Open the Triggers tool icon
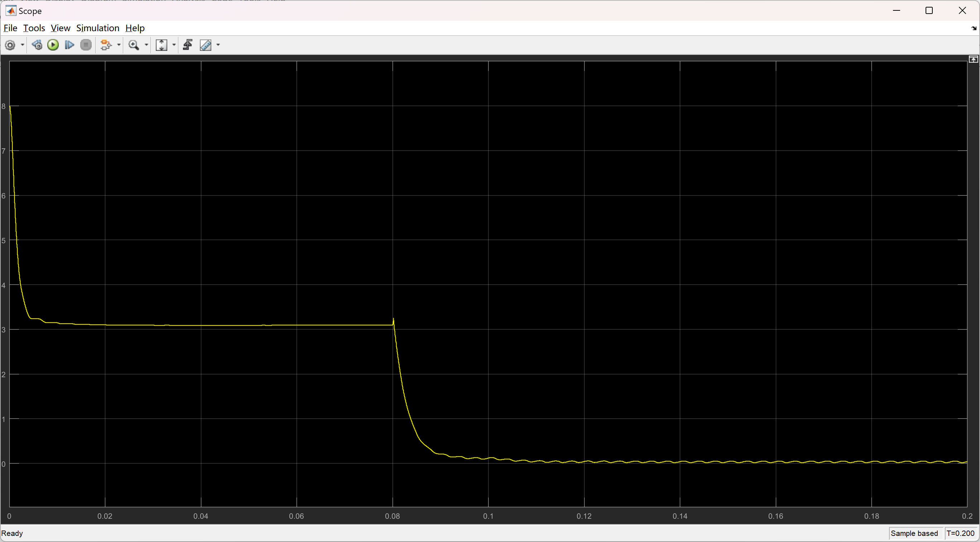Image resolution: width=980 pixels, height=542 pixels. tap(188, 45)
